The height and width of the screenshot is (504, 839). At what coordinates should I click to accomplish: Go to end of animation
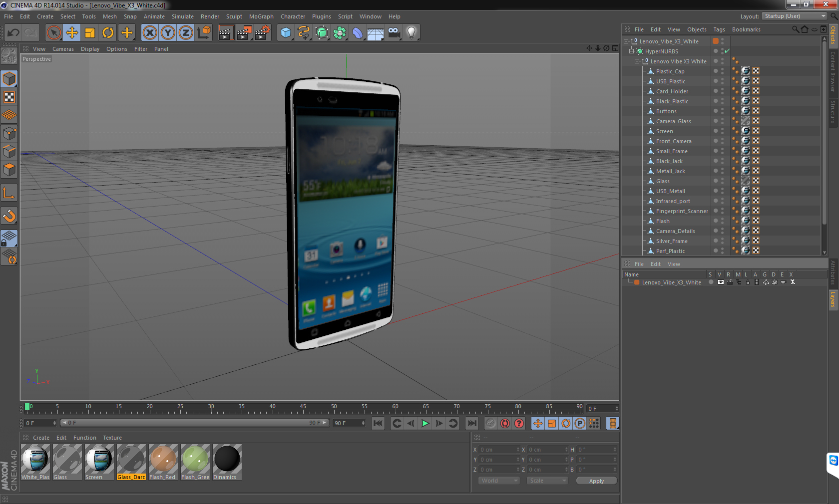pyautogui.click(x=471, y=423)
